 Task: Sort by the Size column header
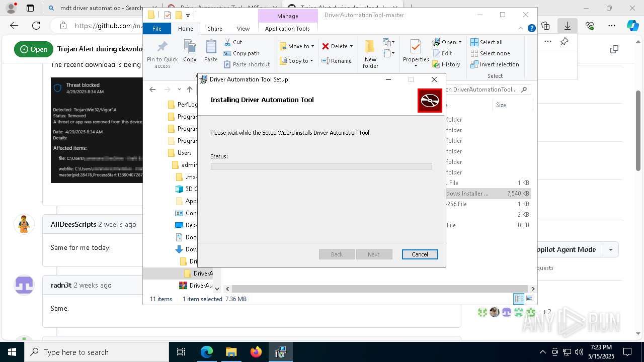(501, 105)
